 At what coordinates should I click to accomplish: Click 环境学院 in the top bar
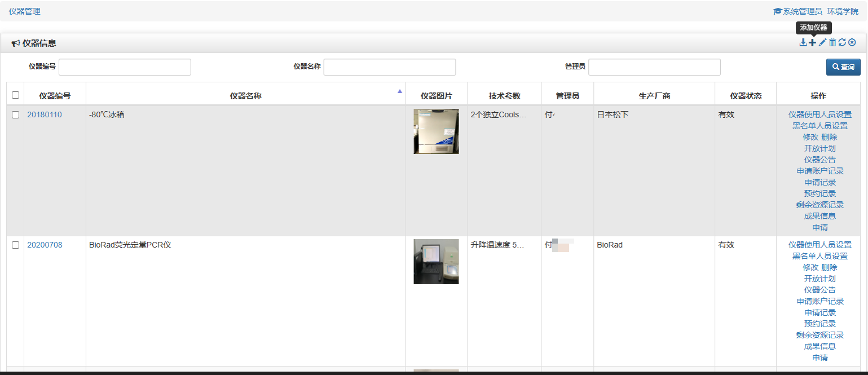click(x=842, y=11)
